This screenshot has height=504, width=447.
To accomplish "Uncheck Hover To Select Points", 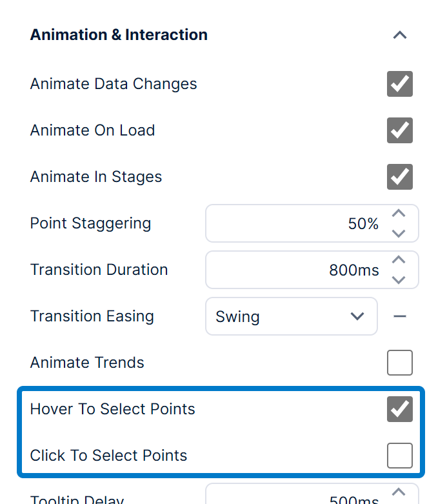I will (400, 409).
